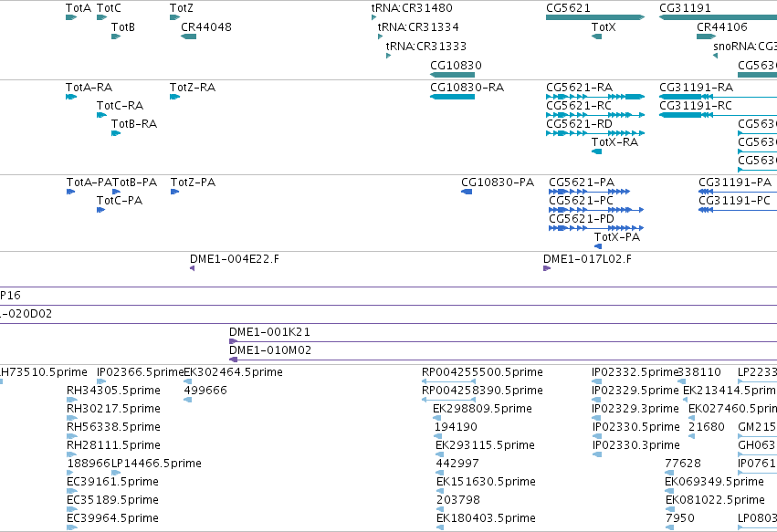777x532 pixels.
Task: Click the EK302464.5prime cDNA
Action: [x=188, y=381]
